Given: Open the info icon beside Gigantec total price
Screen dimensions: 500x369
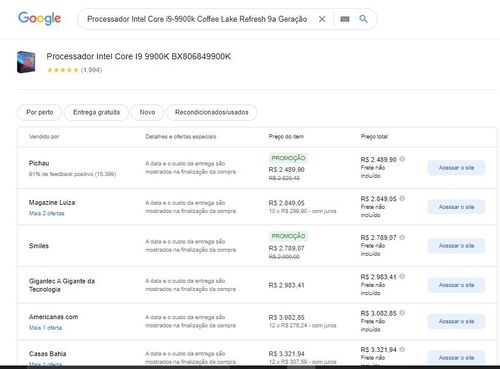Looking at the screenshot, I should pyautogui.click(x=402, y=276).
